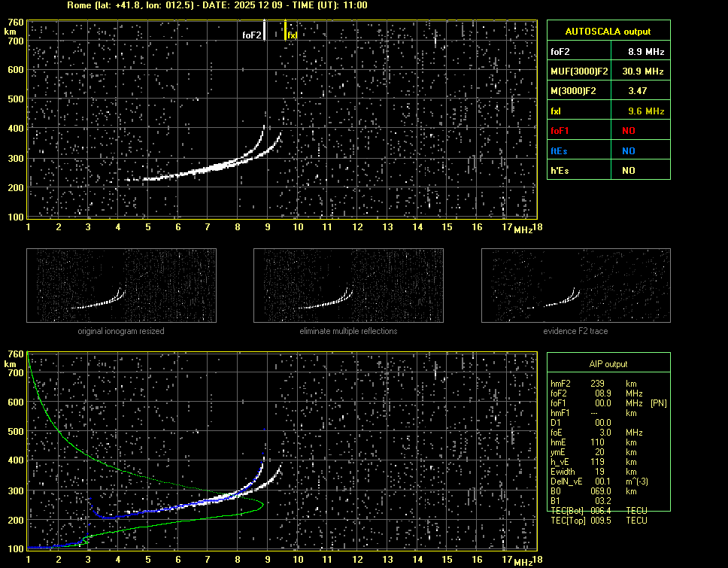The image size is (728, 568).
Task: Click the AIP output panel header
Action: [608, 364]
